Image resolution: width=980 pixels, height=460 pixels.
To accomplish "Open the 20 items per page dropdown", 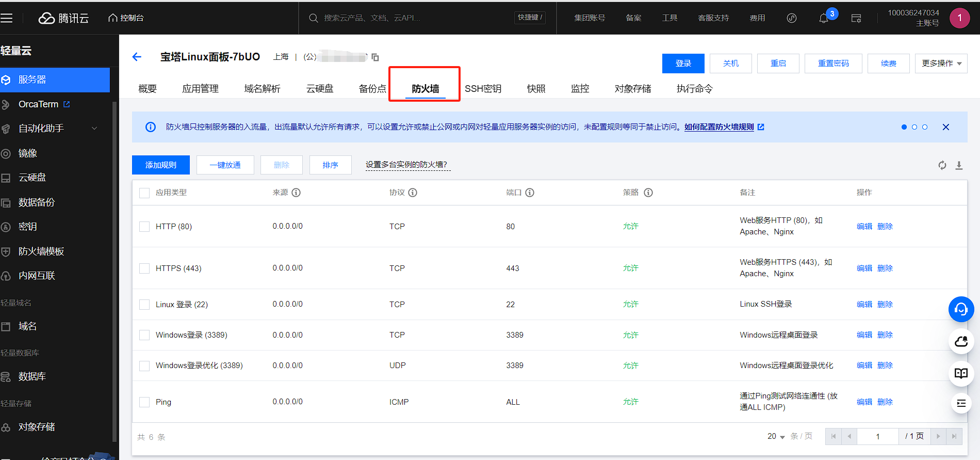I will click(776, 436).
